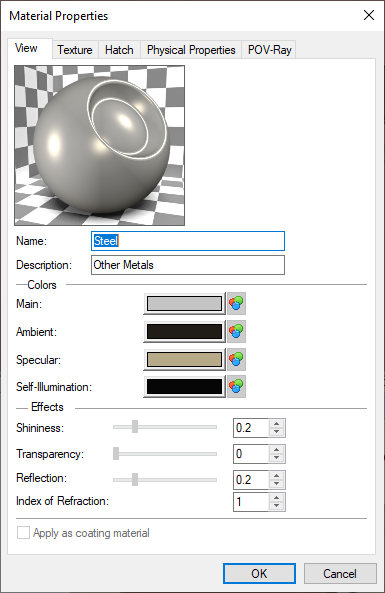Open color picker icon for Self-Illumination color
385x593 pixels.
236,387
